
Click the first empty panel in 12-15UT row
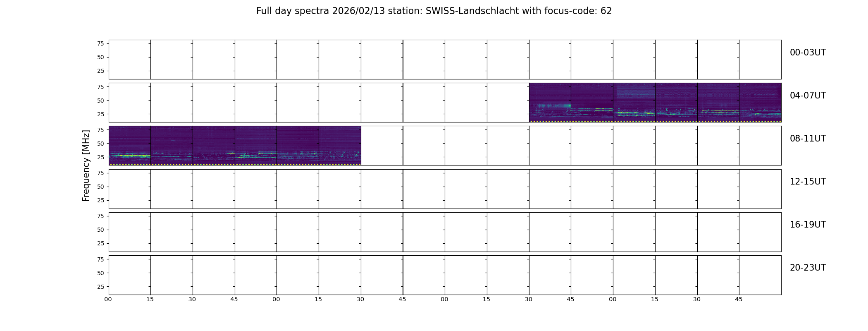(x=129, y=189)
